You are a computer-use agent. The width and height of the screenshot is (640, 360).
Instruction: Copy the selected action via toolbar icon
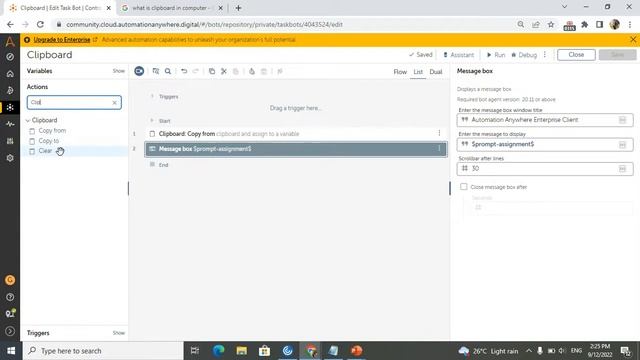point(212,71)
